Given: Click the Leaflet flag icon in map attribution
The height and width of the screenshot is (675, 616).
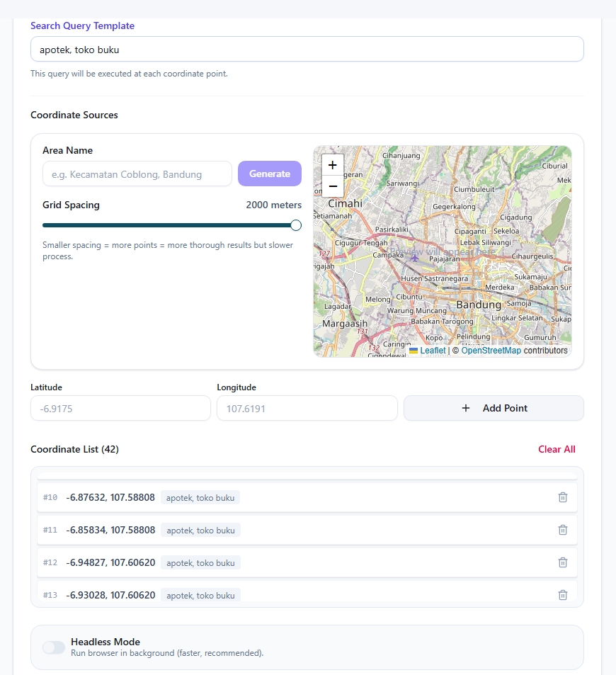Looking at the screenshot, I should tap(413, 351).
